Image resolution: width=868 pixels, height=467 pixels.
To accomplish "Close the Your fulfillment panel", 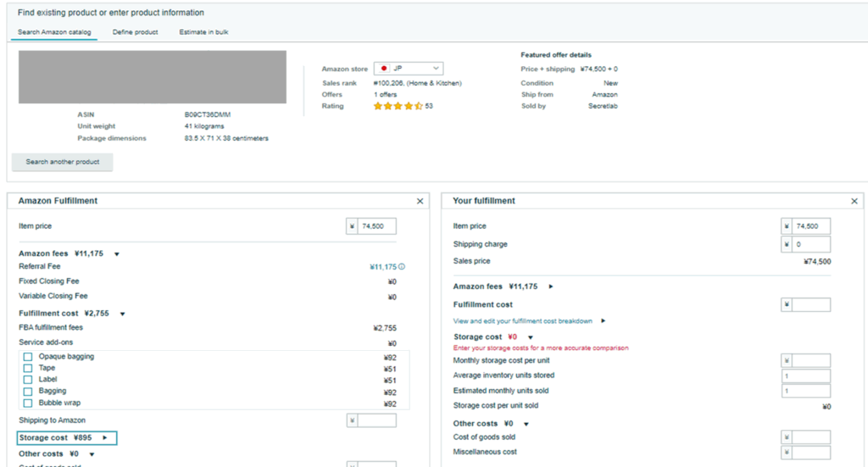I will (854, 202).
